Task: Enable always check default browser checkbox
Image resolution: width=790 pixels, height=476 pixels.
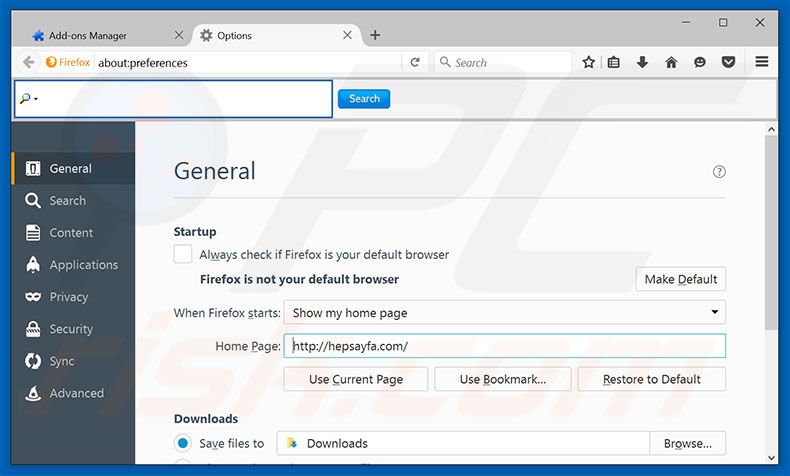Action: [182, 254]
